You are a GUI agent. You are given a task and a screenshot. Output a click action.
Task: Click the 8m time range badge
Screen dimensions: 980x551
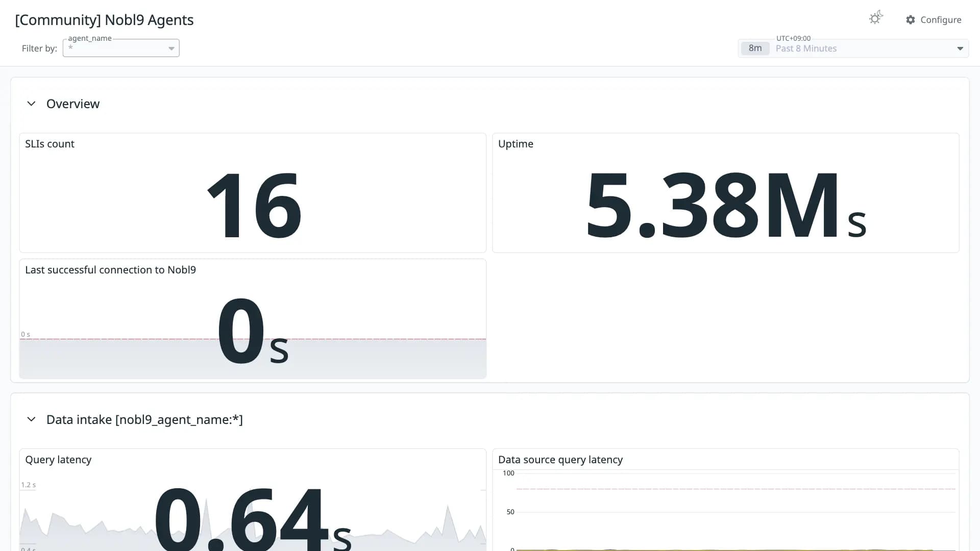coord(755,48)
